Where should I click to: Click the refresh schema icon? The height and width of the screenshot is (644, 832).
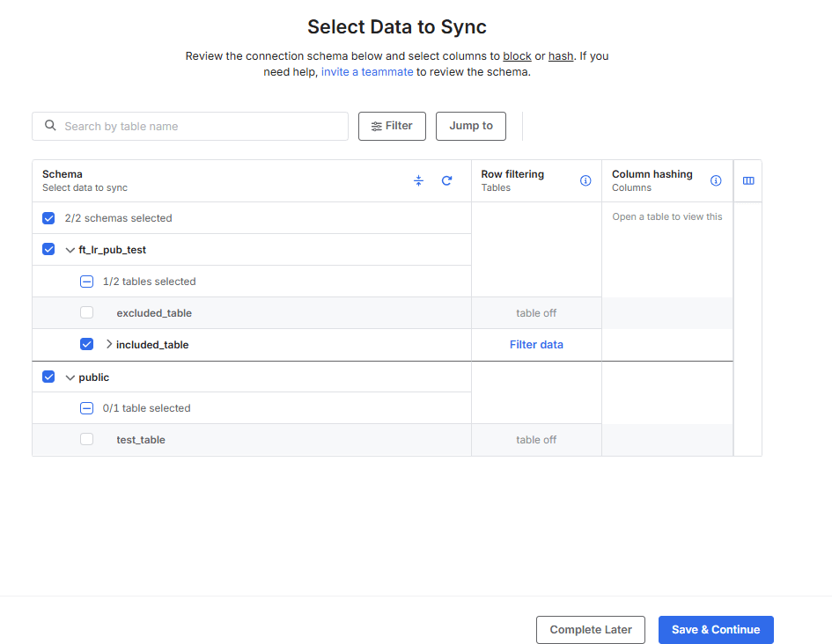pos(446,180)
